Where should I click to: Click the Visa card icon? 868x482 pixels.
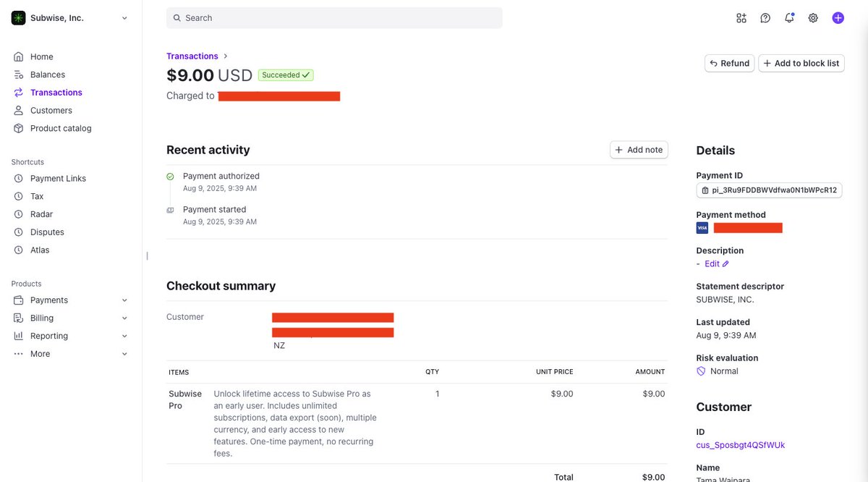pos(702,228)
